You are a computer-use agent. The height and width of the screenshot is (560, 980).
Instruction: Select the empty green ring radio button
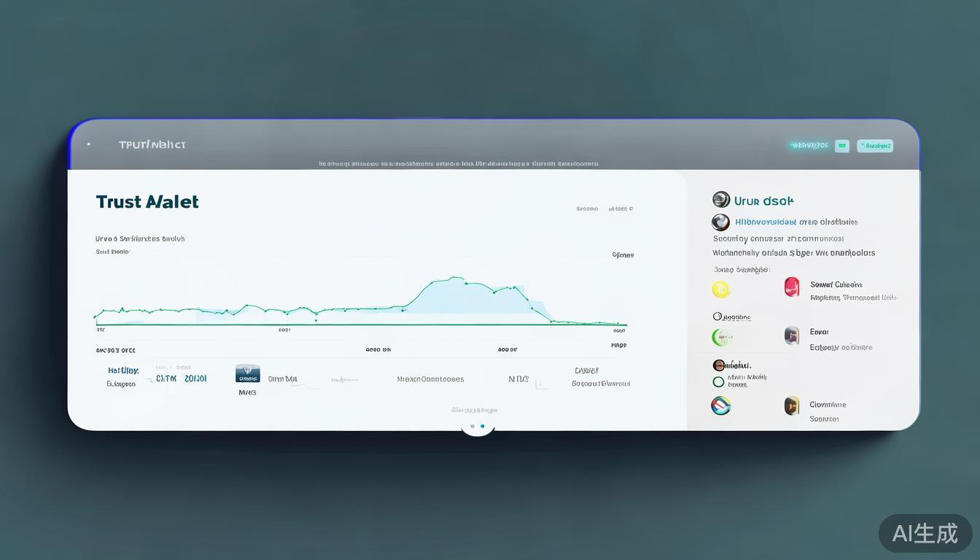(x=718, y=382)
